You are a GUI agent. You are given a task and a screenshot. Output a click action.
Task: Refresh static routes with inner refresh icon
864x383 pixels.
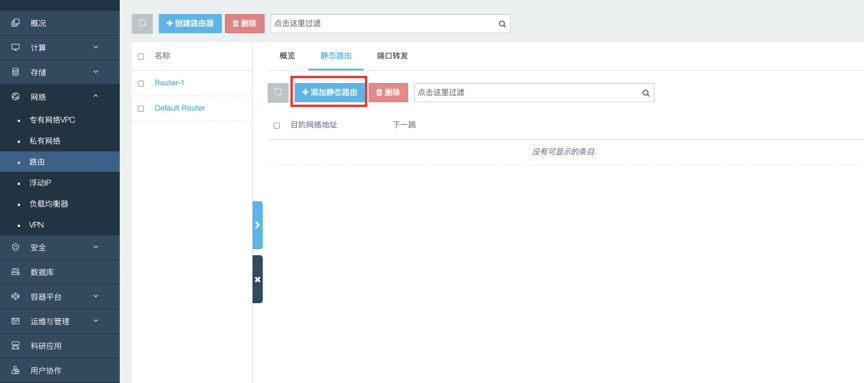tap(278, 93)
